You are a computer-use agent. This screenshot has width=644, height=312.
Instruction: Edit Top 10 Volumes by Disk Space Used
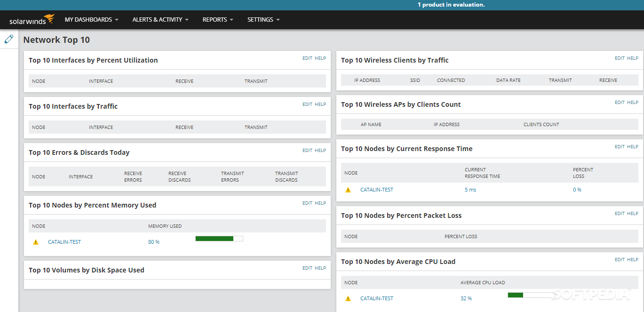coord(307,268)
